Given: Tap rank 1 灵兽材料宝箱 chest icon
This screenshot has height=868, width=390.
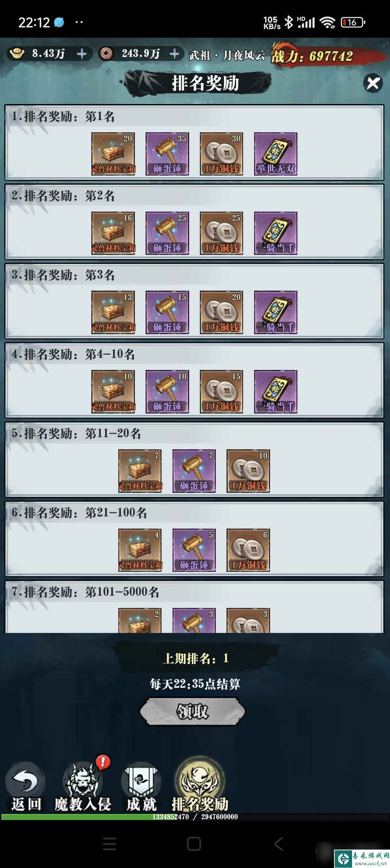Looking at the screenshot, I should [113, 154].
